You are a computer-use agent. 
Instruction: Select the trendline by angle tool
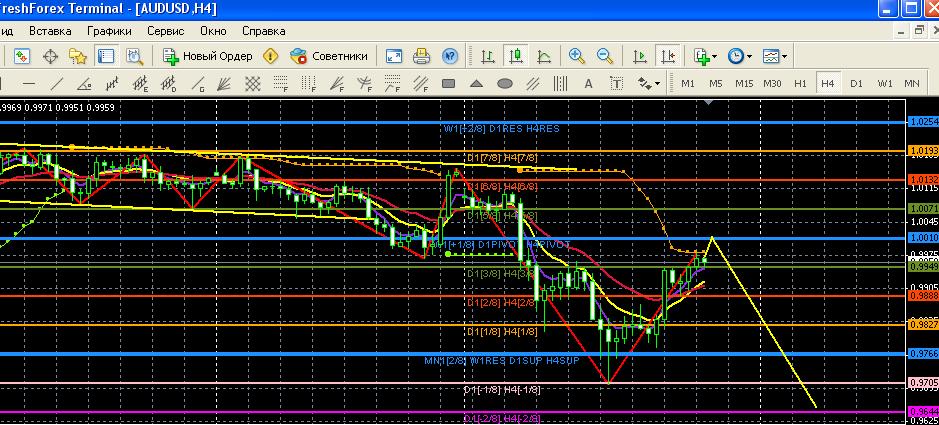[85, 84]
